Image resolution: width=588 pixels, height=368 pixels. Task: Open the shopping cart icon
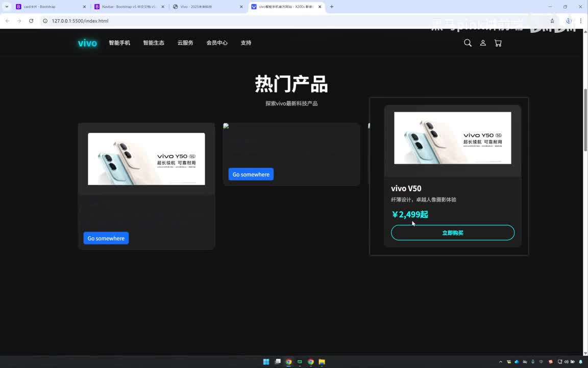(498, 43)
